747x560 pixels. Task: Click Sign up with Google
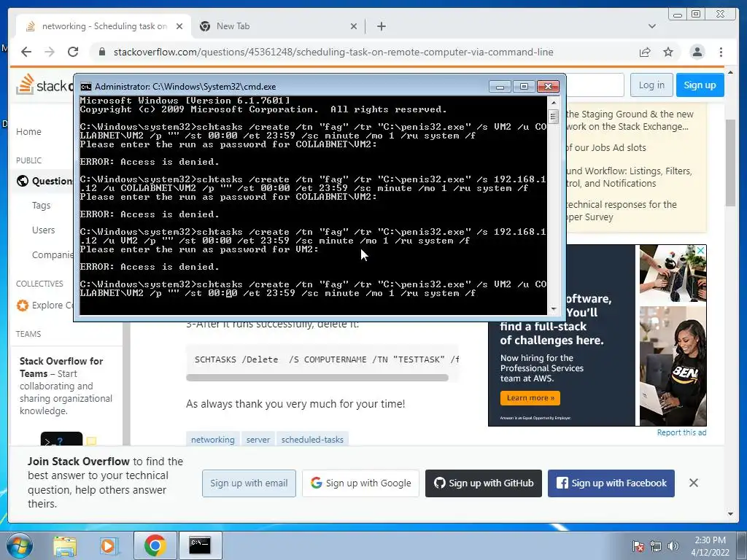pos(360,483)
